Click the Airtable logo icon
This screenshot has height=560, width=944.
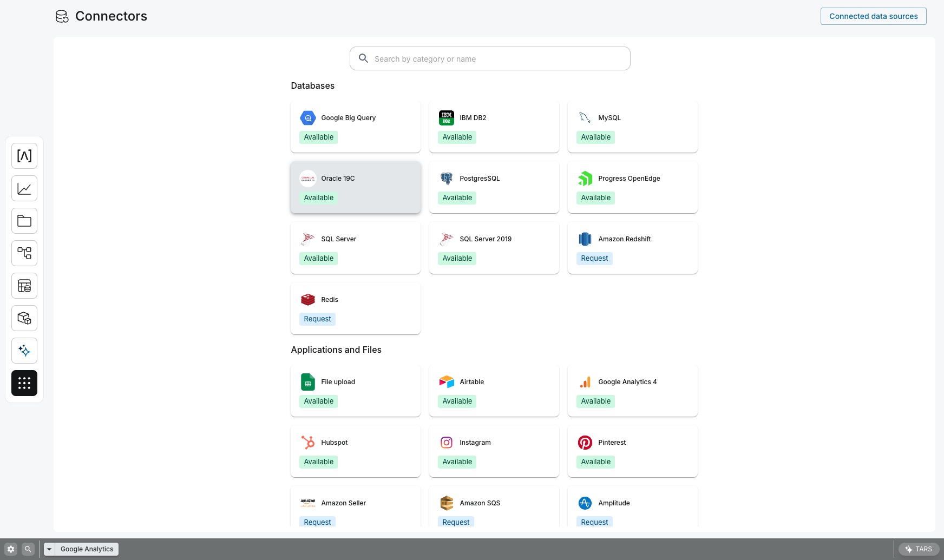[x=447, y=382]
